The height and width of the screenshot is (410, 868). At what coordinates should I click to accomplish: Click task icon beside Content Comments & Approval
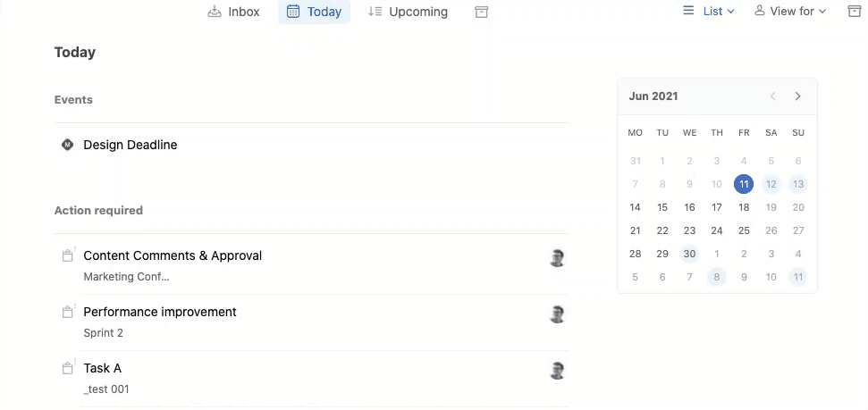click(x=68, y=255)
